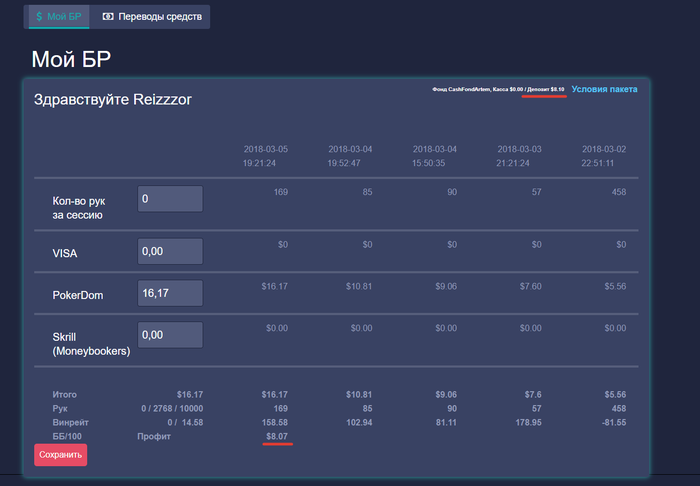Image resolution: width=700 pixels, height=486 pixels.
Task: Click PokerDom value $9.06
Action: click(446, 287)
